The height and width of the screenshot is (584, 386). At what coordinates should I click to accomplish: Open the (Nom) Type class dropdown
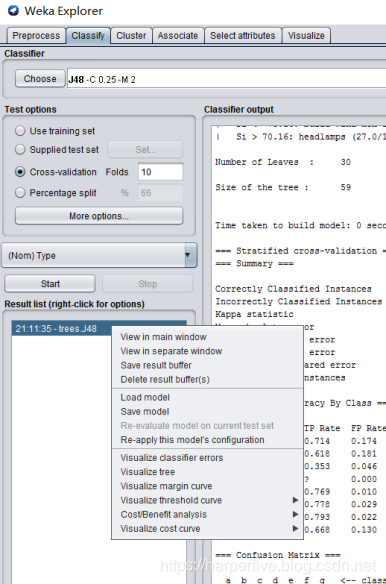point(99,256)
